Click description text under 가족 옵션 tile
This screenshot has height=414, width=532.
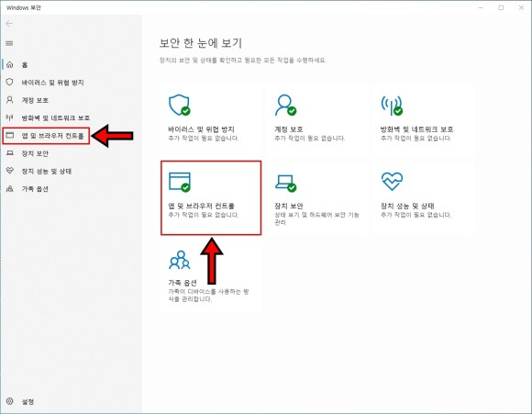point(208,296)
